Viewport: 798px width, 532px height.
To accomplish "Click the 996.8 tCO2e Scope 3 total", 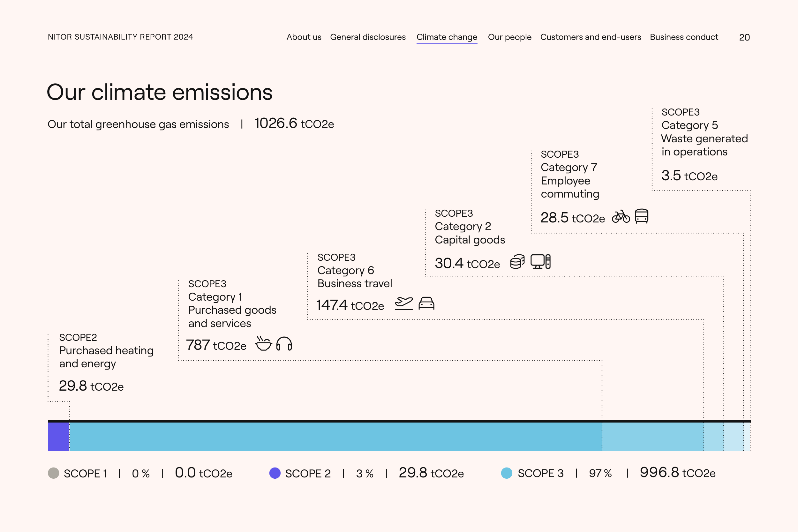I will [x=678, y=472].
